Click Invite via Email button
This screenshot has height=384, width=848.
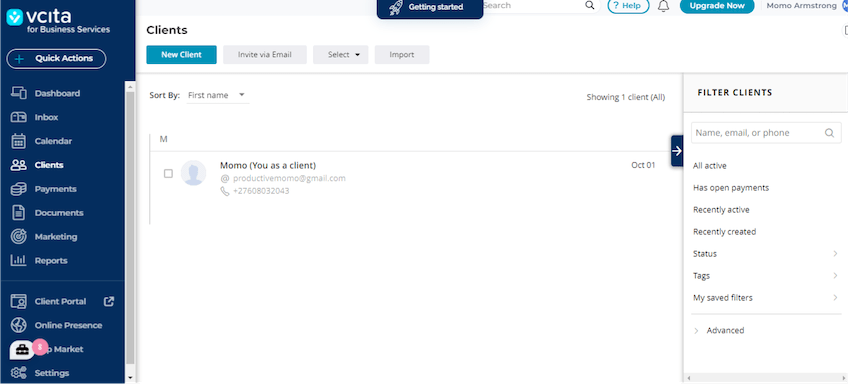(265, 55)
